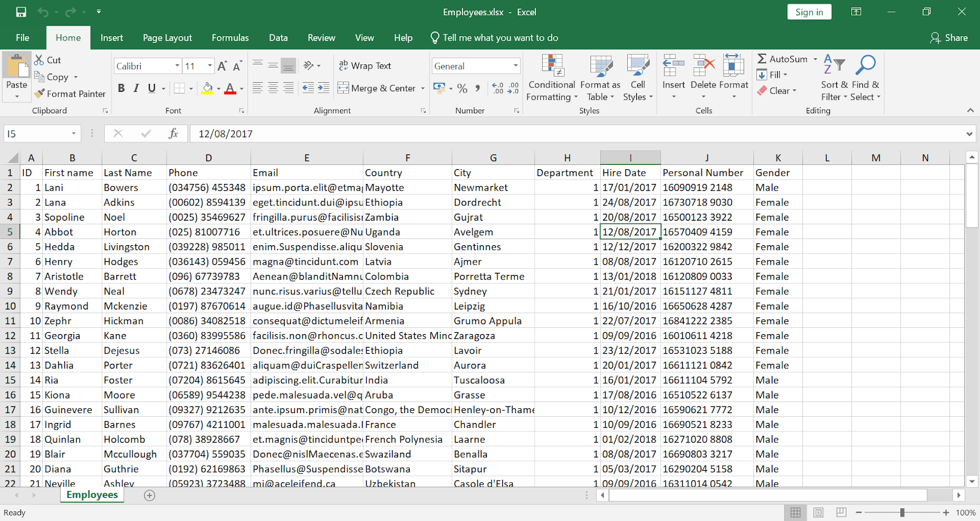Click the Redo arrow icon

click(x=71, y=12)
